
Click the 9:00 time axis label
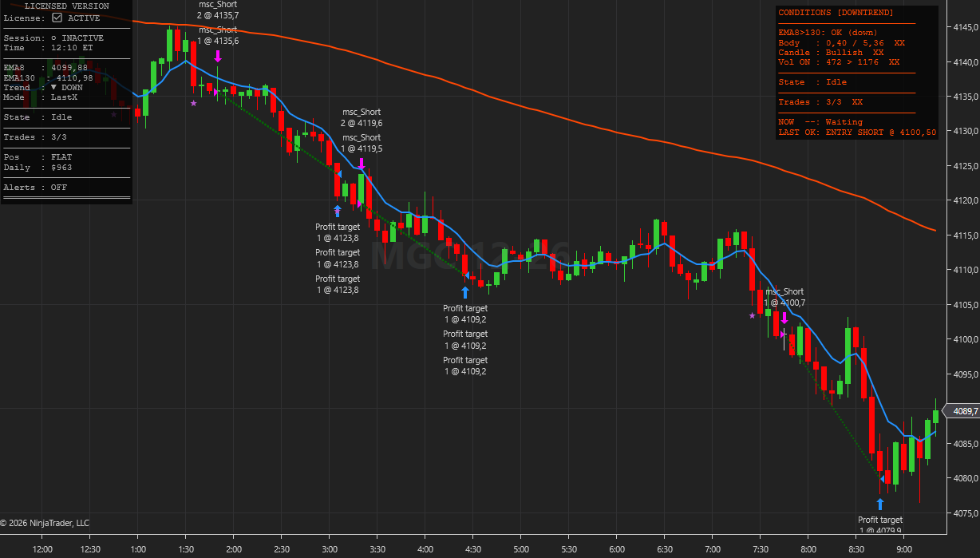[904, 549]
